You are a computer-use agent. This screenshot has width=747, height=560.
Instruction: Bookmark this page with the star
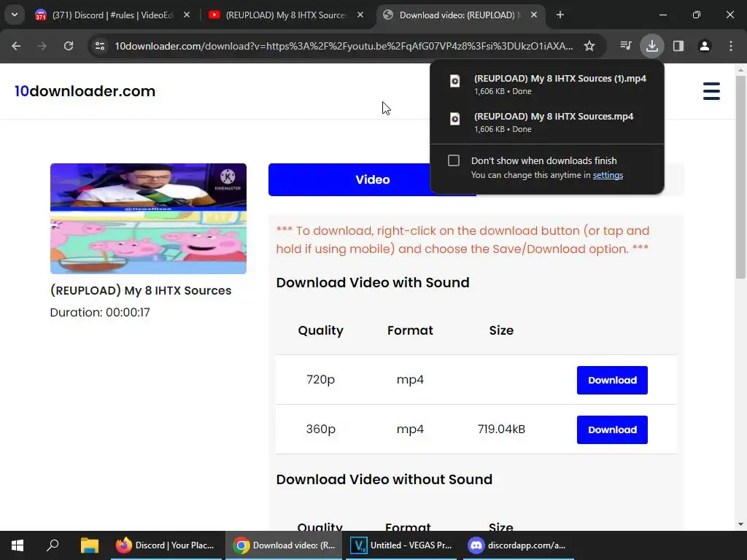point(589,46)
